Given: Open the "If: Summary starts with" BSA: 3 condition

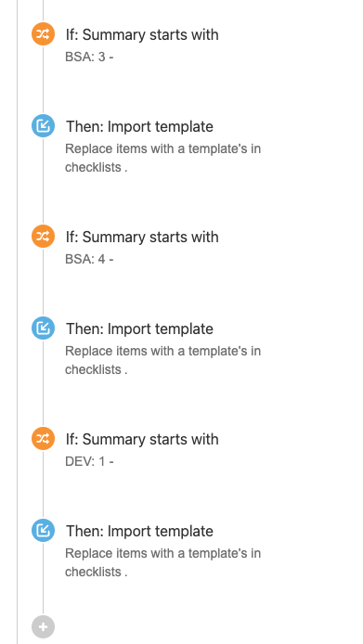Looking at the screenshot, I should coord(142,35).
